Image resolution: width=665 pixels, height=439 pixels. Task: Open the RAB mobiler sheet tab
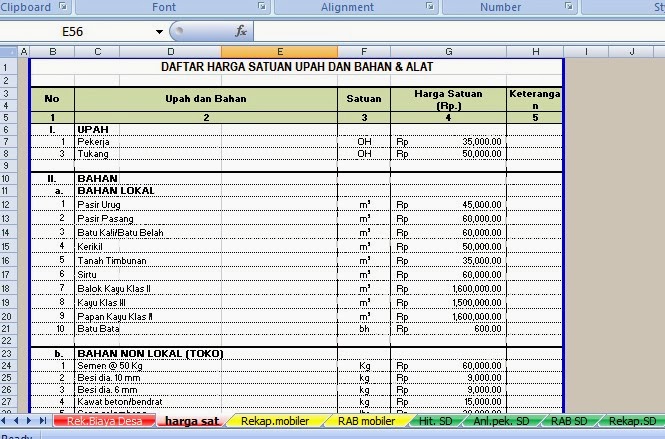tap(366, 421)
